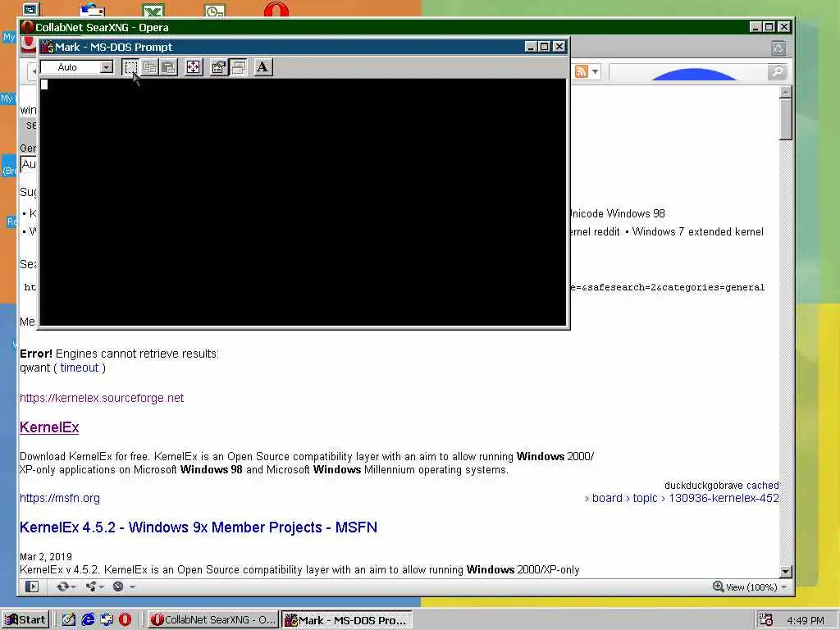Click Show Desktop quick launch icon
Screen dimensions: 840x630
click(68, 620)
